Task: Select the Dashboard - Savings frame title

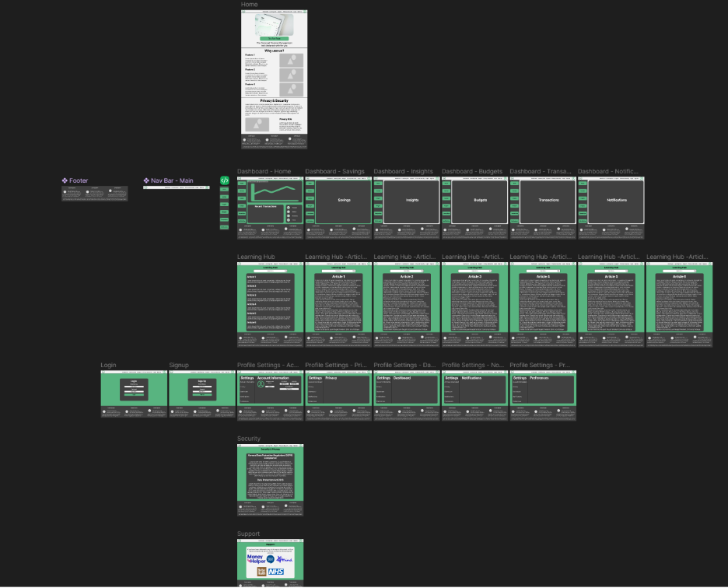Action: pyautogui.click(x=334, y=171)
